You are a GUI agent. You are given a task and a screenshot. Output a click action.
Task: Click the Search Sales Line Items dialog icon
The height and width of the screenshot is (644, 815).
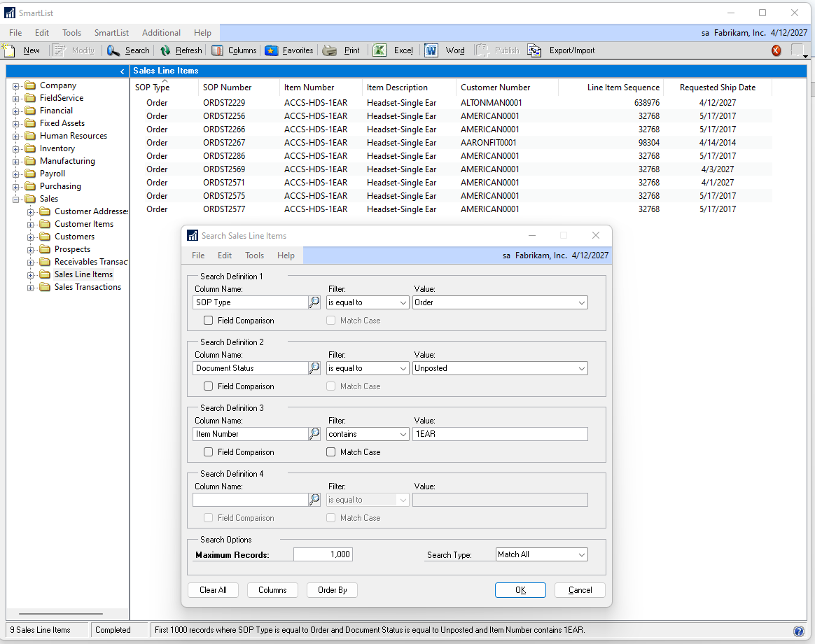click(x=193, y=235)
